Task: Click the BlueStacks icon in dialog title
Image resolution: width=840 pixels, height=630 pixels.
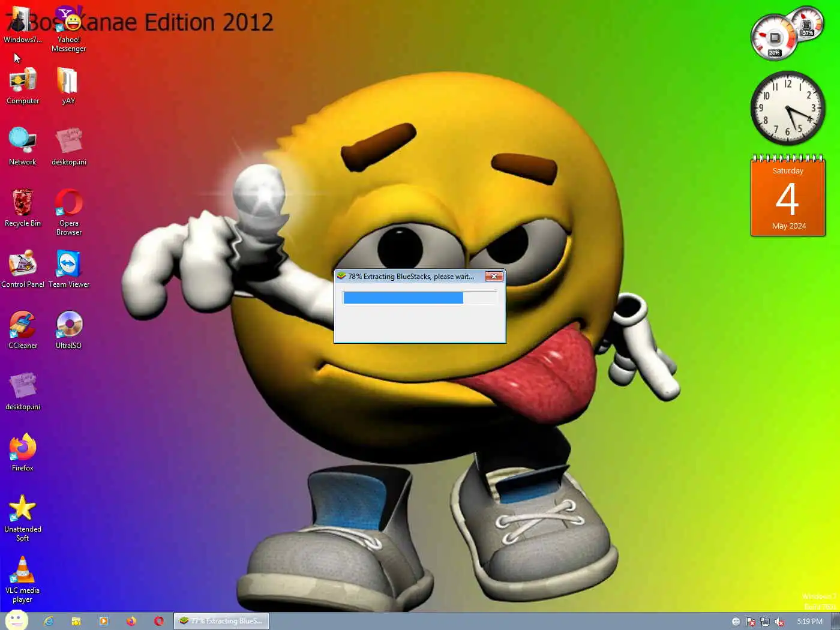Action: 341,276
